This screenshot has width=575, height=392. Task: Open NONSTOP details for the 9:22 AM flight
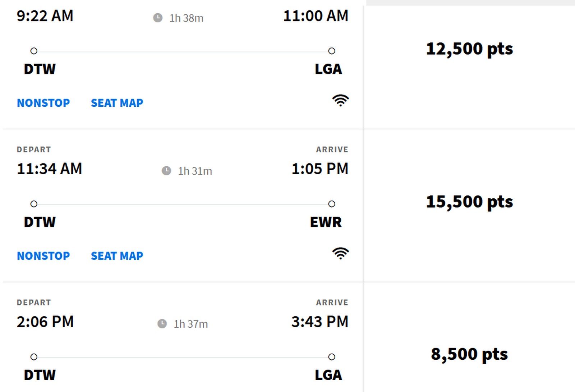(43, 103)
